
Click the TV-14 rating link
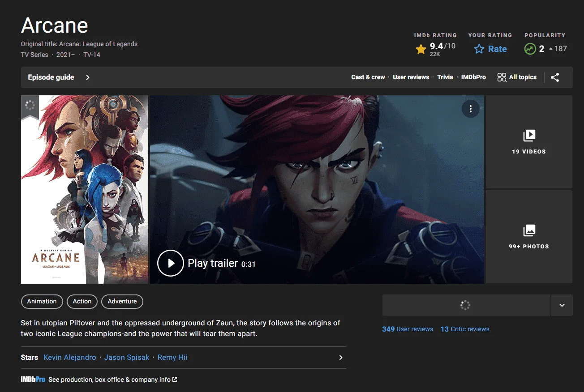(92, 55)
